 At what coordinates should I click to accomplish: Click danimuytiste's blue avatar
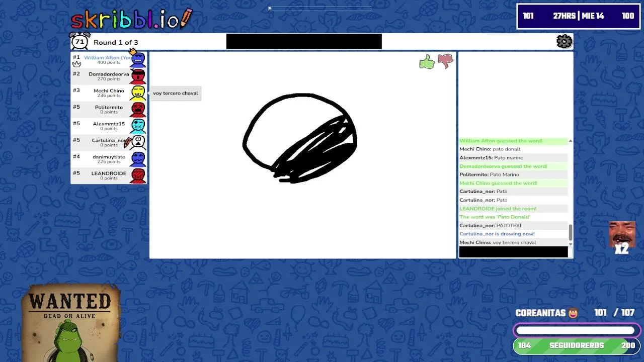coord(138,159)
